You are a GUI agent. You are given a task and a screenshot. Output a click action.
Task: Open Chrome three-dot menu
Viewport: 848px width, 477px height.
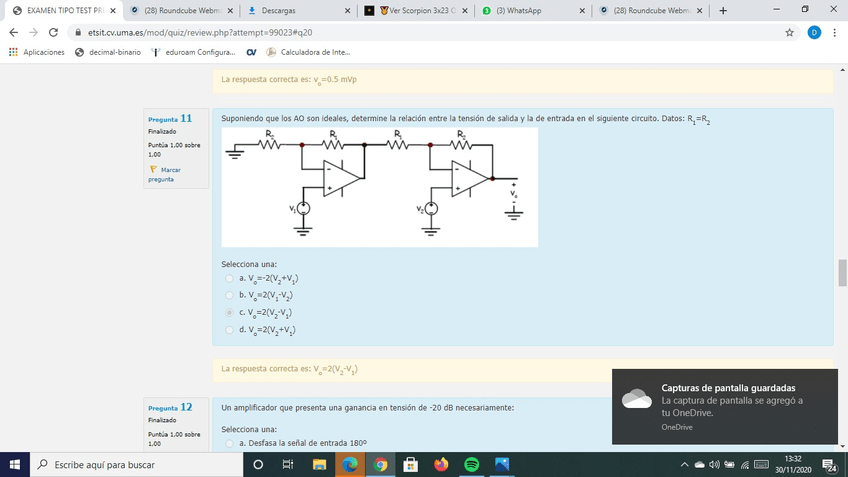[835, 32]
